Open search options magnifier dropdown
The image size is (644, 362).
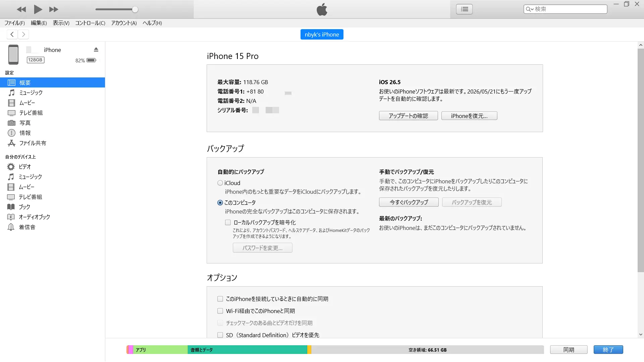point(530,9)
